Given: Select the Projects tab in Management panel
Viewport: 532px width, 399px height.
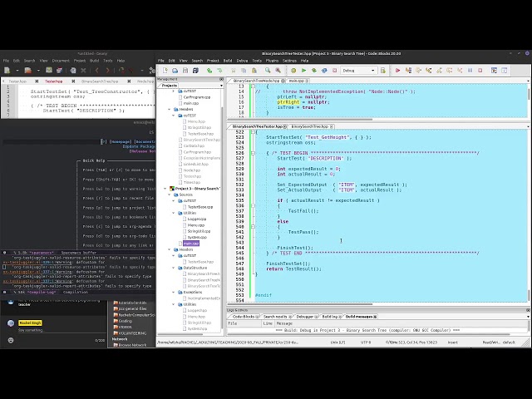Looking at the screenshot, I should [x=170, y=86].
